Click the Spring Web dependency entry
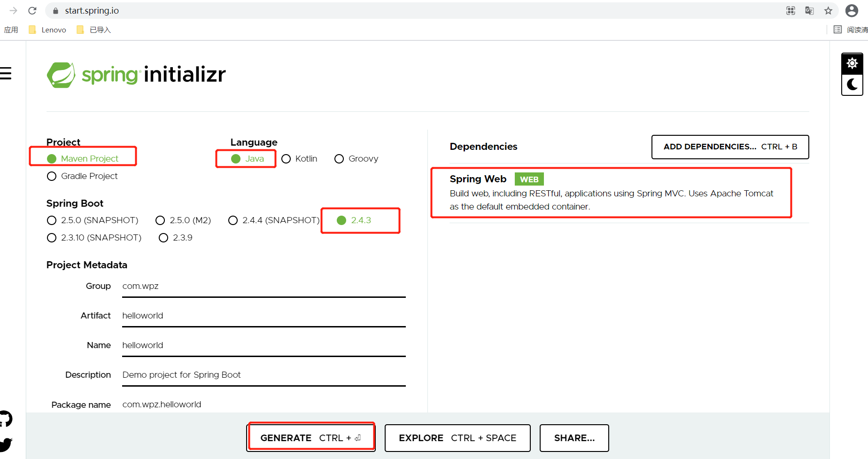 (612, 193)
